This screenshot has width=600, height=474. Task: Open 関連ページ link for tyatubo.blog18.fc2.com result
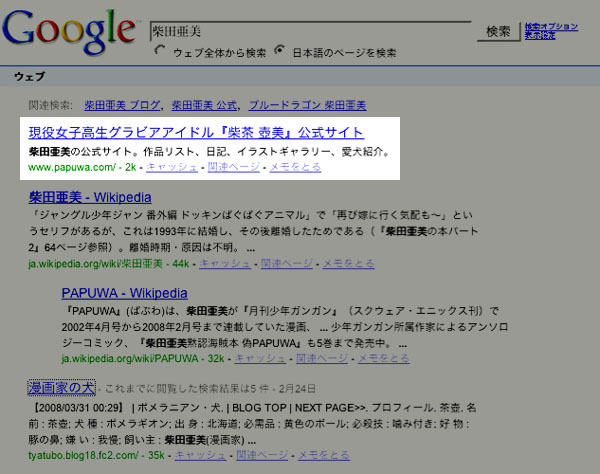point(262,455)
